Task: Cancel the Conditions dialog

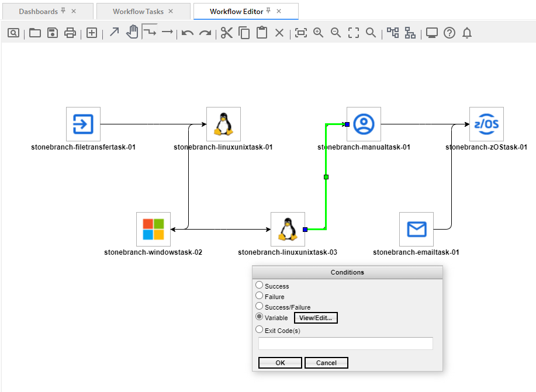Action: 326,363
